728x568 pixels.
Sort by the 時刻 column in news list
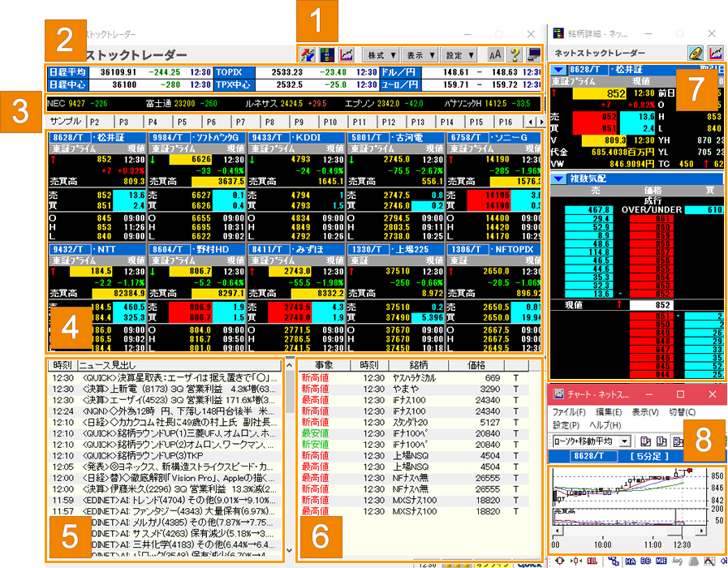(62, 365)
